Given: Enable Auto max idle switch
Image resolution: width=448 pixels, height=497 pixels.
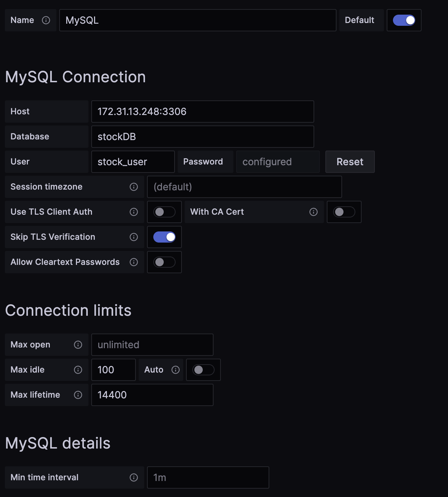Looking at the screenshot, I should tap(203, 370).
